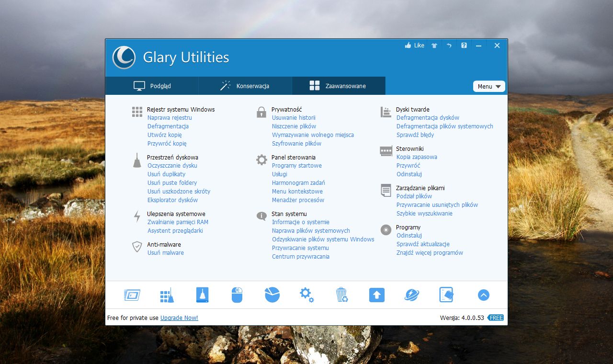
Task: Open Usuń puste foldery
Action: click(x=172, y=182)
